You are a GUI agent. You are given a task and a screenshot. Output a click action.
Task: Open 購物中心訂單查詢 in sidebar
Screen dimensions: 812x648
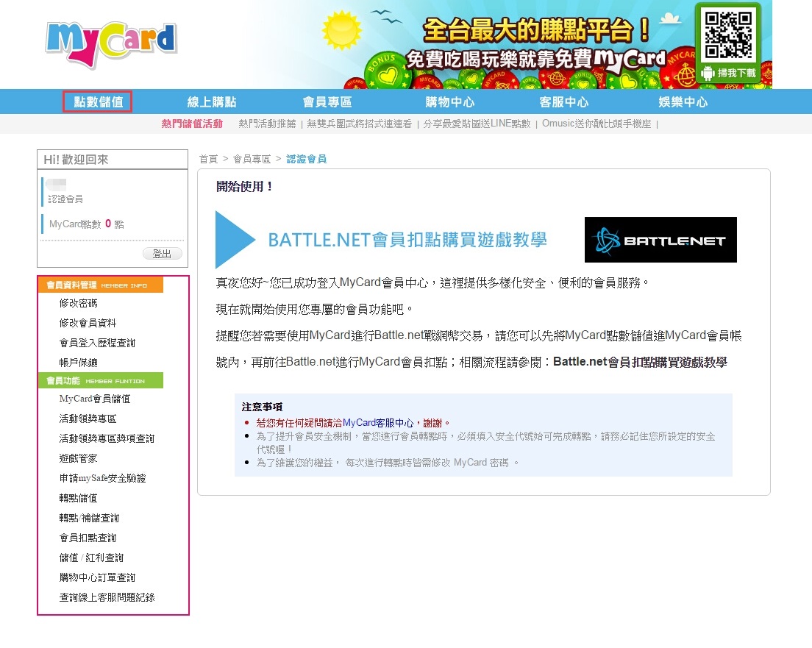97,577
